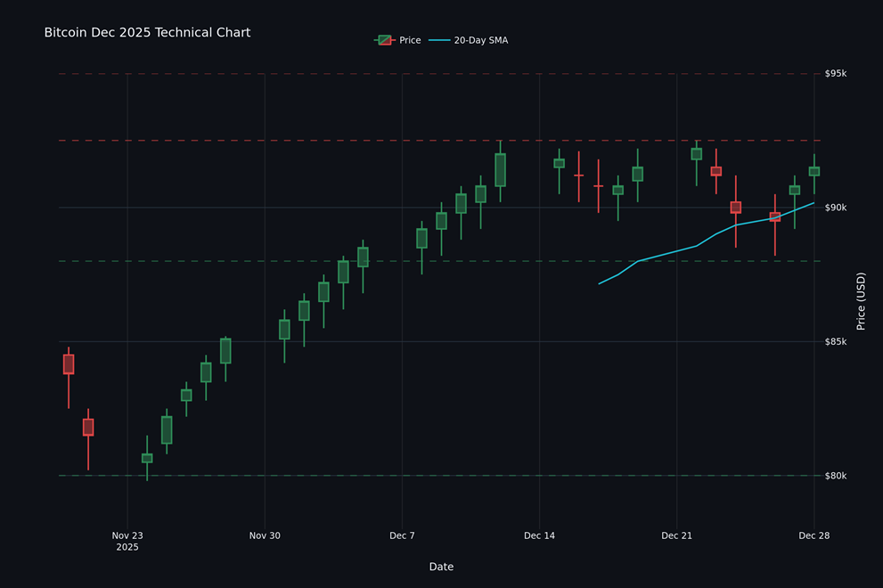This screenshot has width=883, height=588.
Task: Click the red candle on Nov 21
Action: pyautogui.click(x=88, y=427)
